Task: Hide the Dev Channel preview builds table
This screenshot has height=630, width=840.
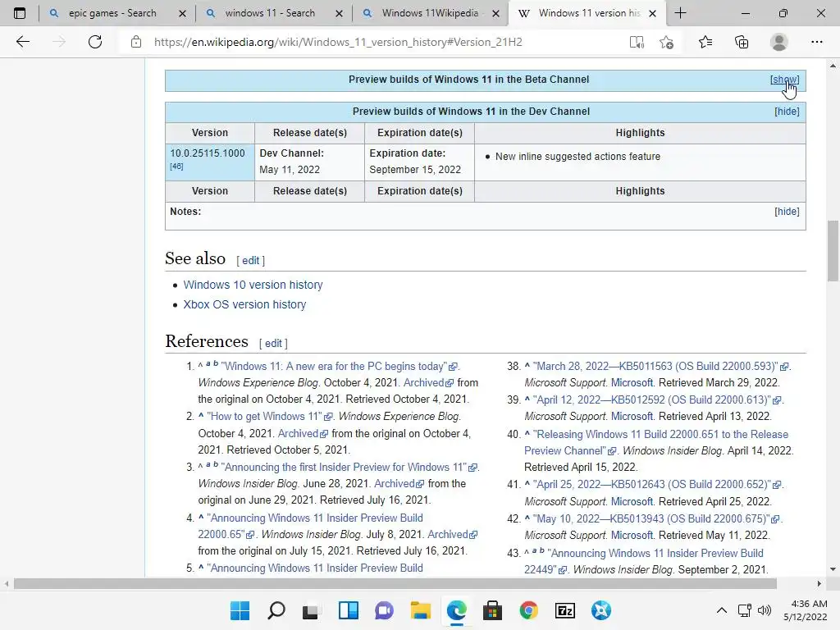Action: 787,112
